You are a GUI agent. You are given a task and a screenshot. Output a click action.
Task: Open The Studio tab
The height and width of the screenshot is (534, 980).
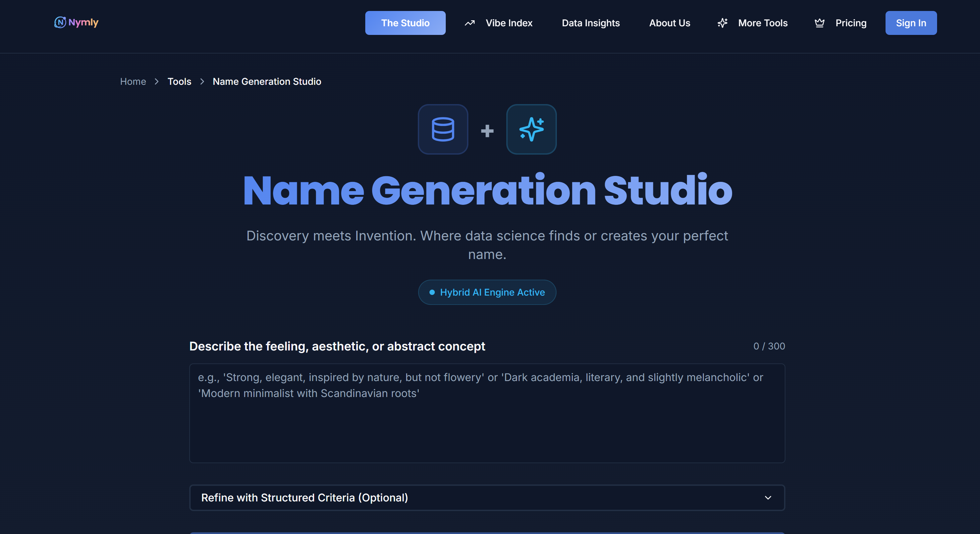coord(405,23)
